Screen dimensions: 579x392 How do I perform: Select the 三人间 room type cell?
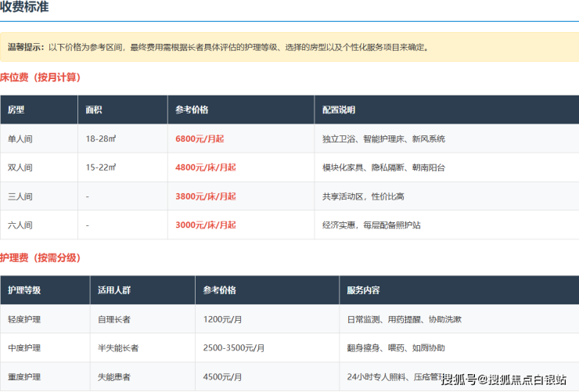[20, 196]
